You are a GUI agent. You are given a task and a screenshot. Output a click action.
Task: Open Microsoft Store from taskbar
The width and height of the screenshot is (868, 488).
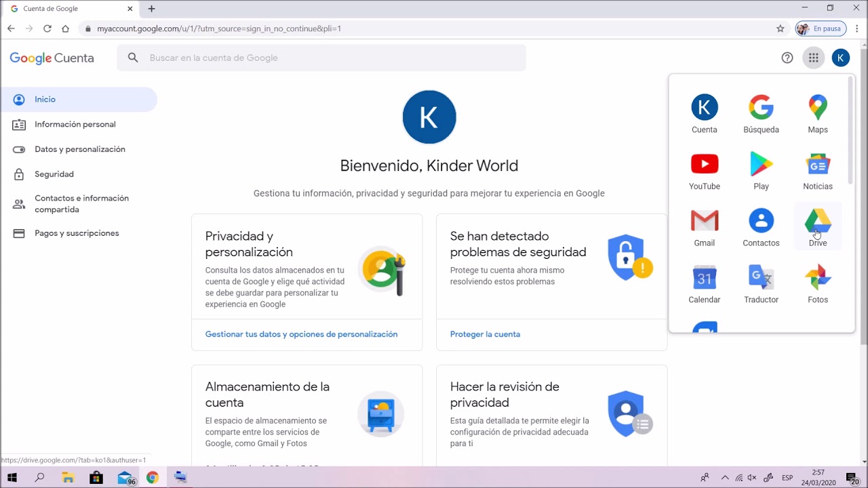tap(96, 477)
